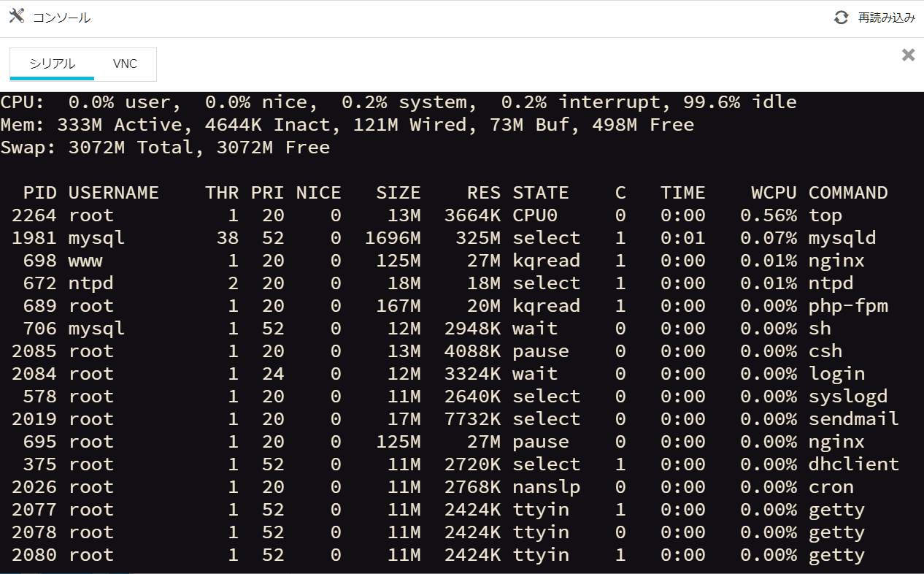Image resolution: width=924 pixels, height=574 pixels.
Task: Click the reload arrows icon
Action: coord(842,18)
